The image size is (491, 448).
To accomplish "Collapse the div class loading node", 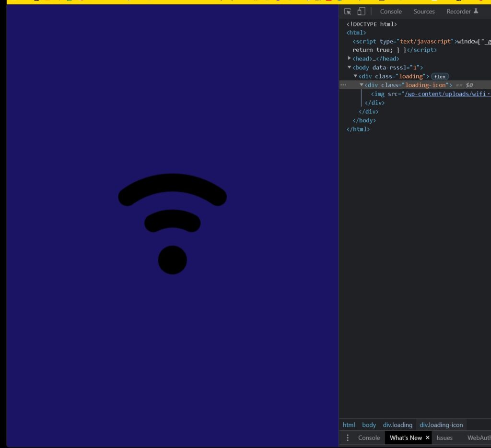I will pyautogui.click(x=356, y=76).
